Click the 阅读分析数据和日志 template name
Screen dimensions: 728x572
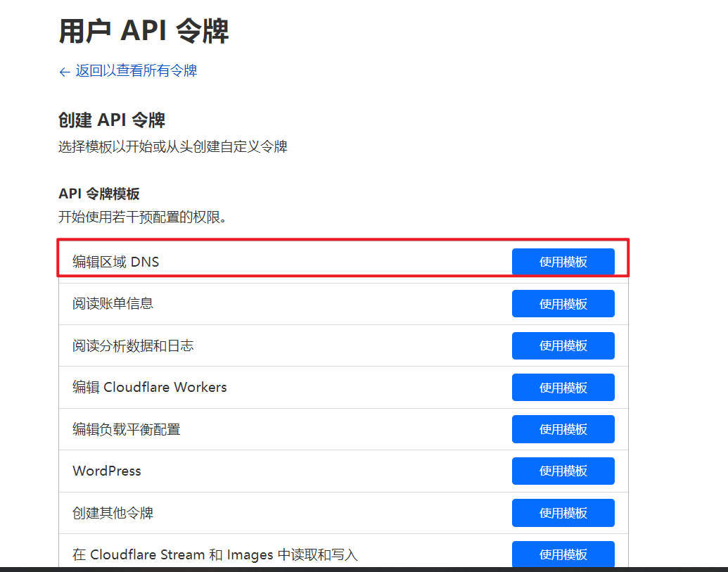click(x=133, y=345)
